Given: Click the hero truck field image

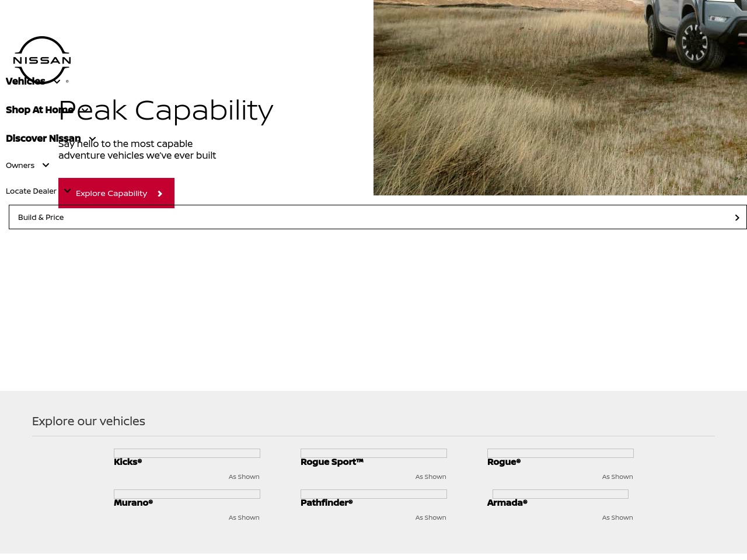Looking at the screenshot, I should point(560,97).
